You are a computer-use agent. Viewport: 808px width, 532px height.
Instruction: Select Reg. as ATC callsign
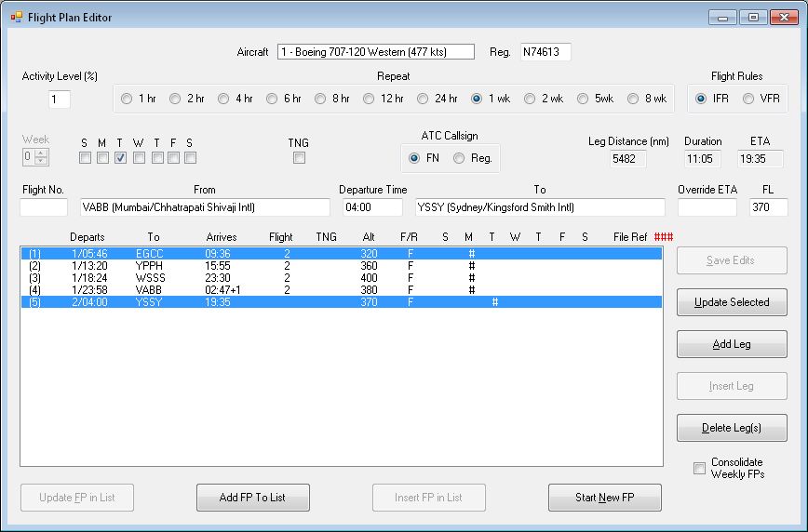click(459, 159)
